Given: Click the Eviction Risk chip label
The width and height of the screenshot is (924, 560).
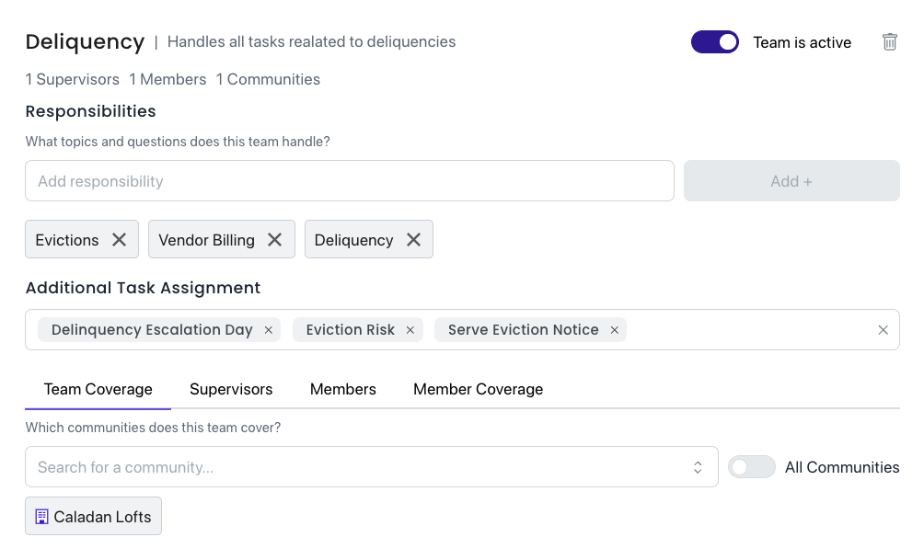Looking at the screenshot, I should (x=350, y=330).
